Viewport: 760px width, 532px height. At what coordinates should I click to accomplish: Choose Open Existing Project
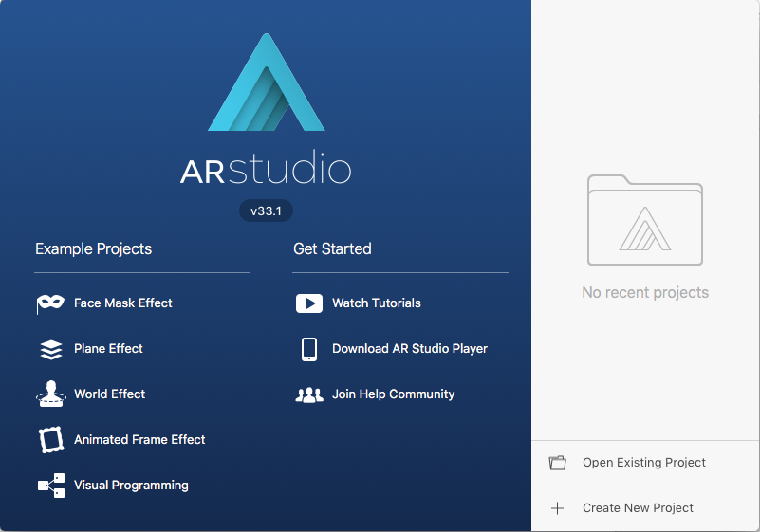point(644,463)
